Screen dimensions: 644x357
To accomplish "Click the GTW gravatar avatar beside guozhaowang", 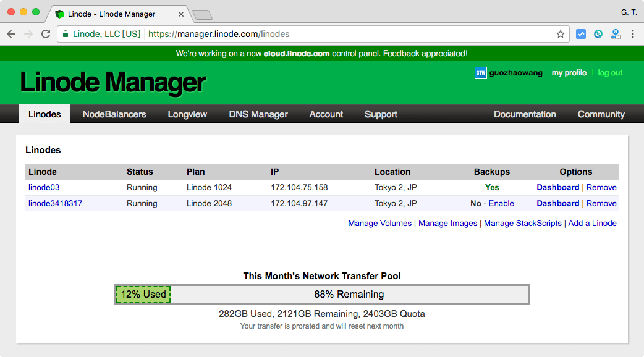I will pos(479,73).
